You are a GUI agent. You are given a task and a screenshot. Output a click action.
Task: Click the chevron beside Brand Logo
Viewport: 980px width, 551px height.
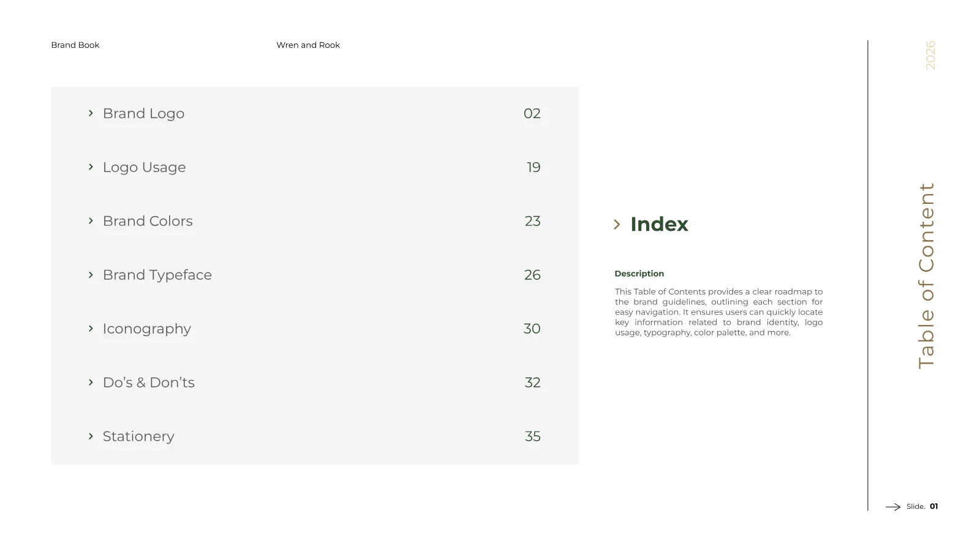[91, 113]
